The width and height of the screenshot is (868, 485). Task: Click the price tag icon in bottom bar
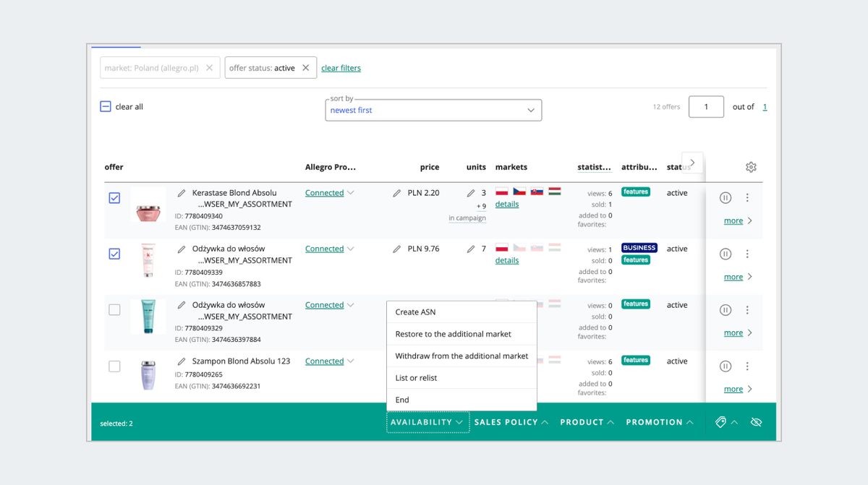click(x=720, y=422)
